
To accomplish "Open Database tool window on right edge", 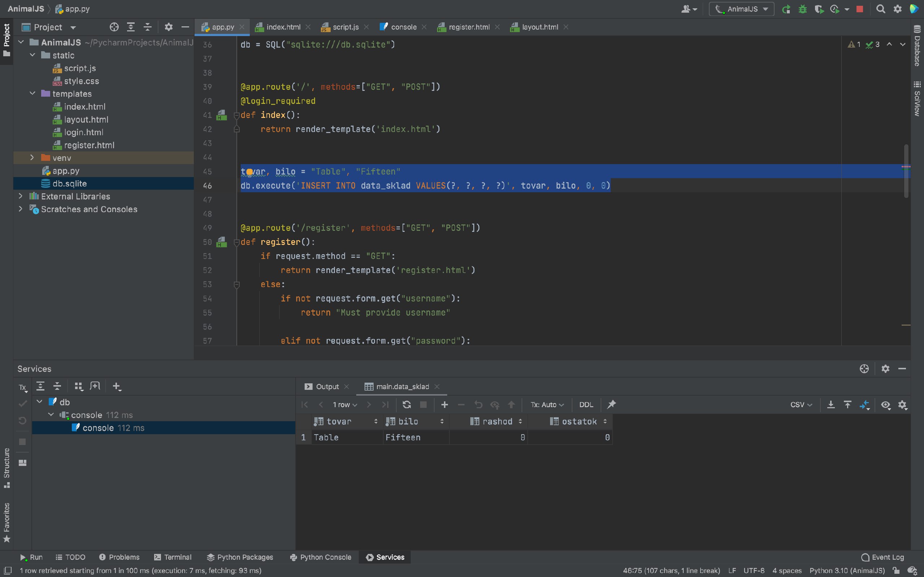I will tap(917, 46).
